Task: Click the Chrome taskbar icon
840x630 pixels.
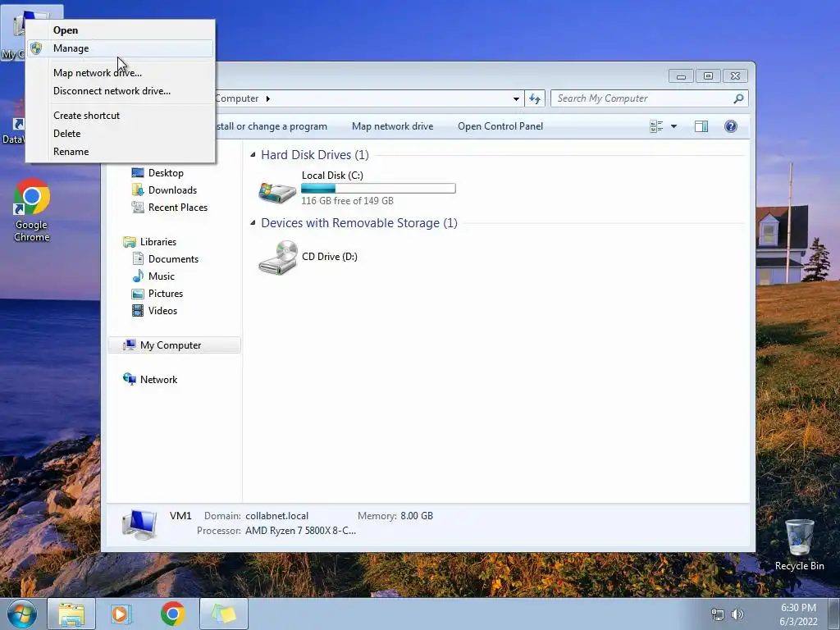Action: tap(172, 614)
